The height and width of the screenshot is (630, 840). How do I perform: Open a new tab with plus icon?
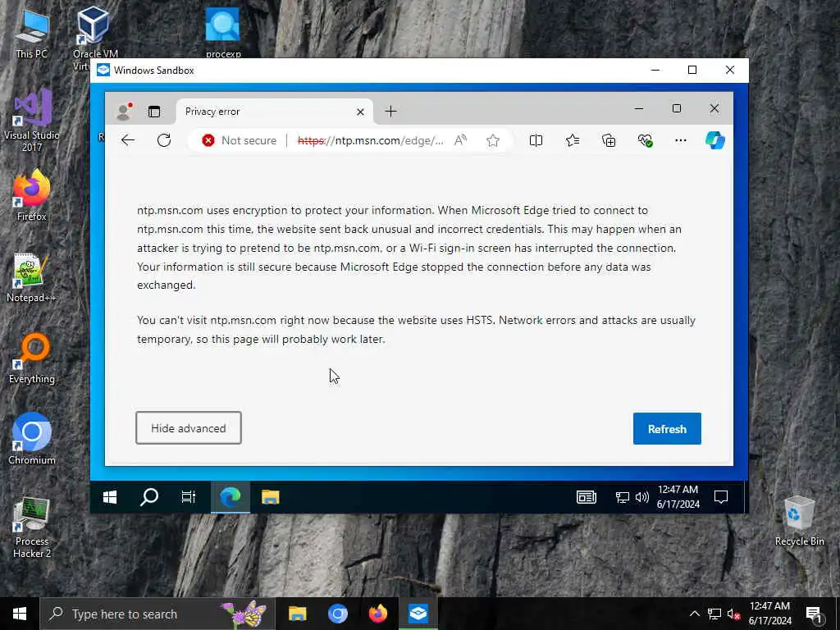pos(390,111)
